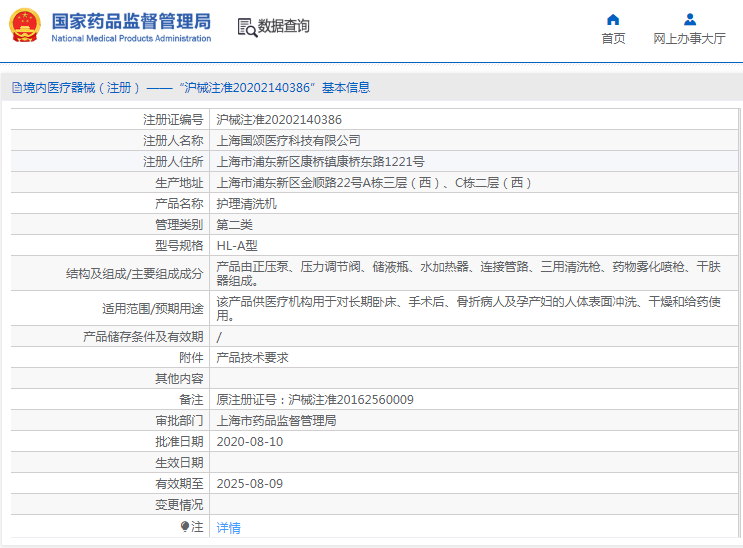Click the 管理类别 row label
The image size is (743, 548).
179,225
